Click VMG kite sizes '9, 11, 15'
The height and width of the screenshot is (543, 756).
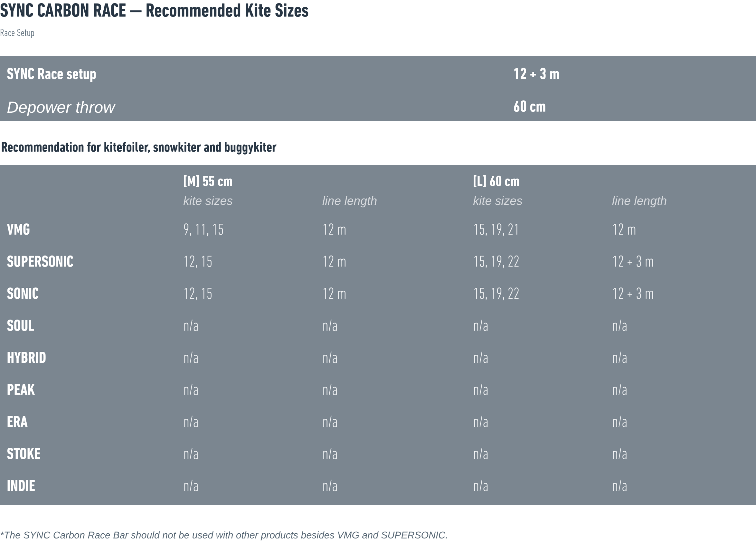203,230
